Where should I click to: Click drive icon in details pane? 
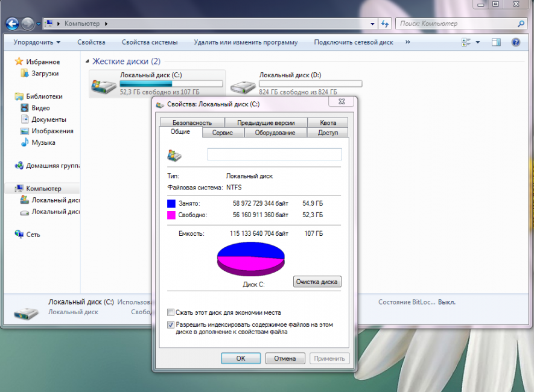click(x=26, y=313)
